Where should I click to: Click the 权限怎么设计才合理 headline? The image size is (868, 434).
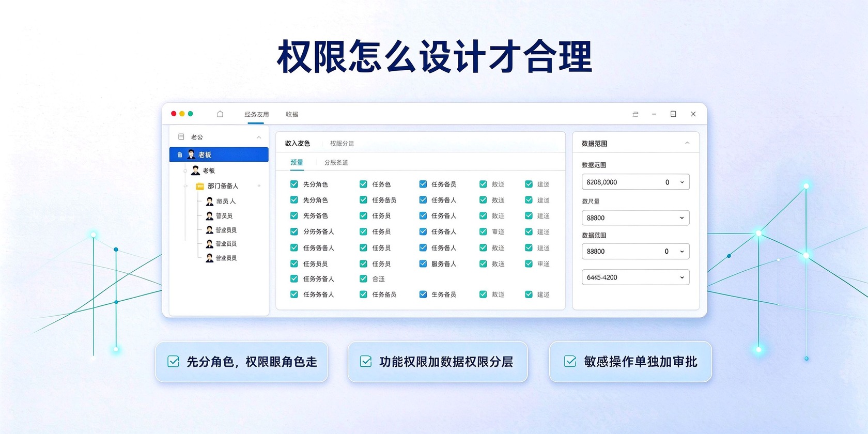pyautogui.click(x=435, y=57)
